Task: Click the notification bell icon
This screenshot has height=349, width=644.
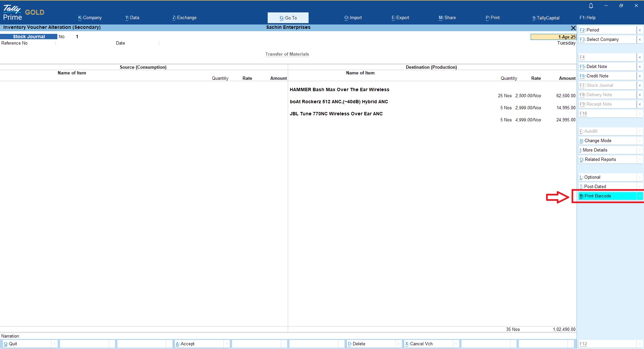Action: coord(591,6)
